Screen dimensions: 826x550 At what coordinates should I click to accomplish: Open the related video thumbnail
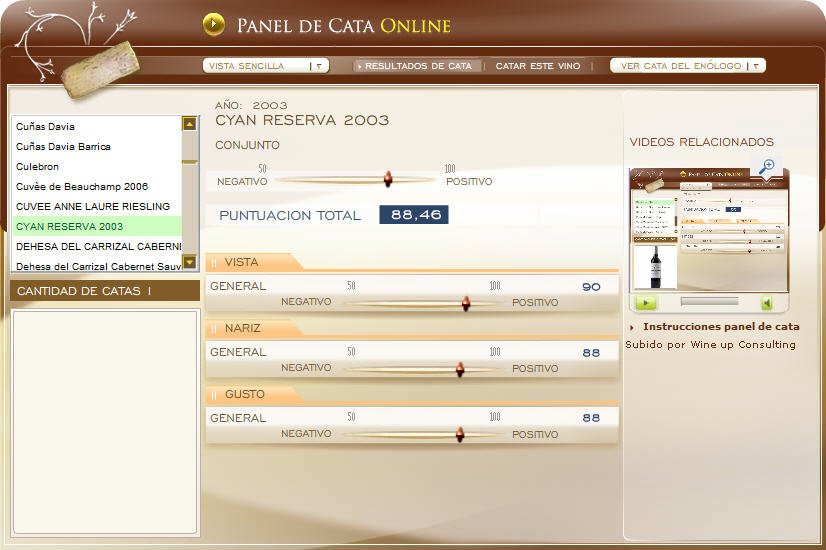[709, 230]
